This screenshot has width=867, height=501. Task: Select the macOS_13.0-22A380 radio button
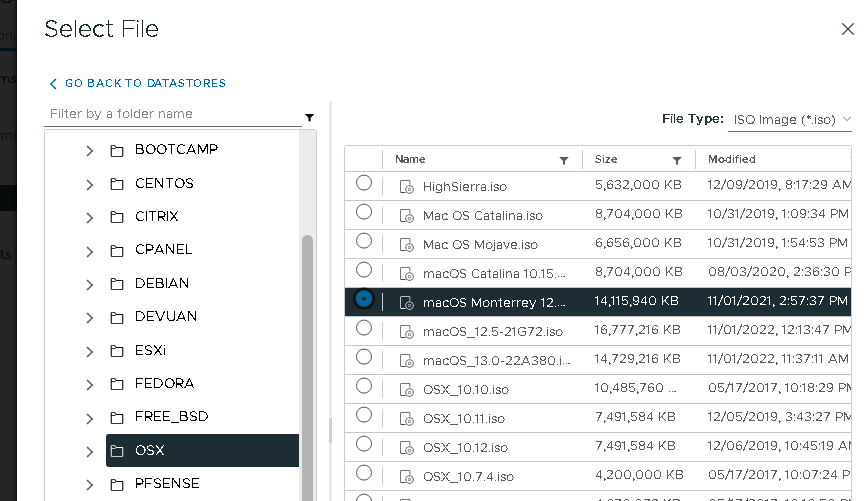coord(364,357)
